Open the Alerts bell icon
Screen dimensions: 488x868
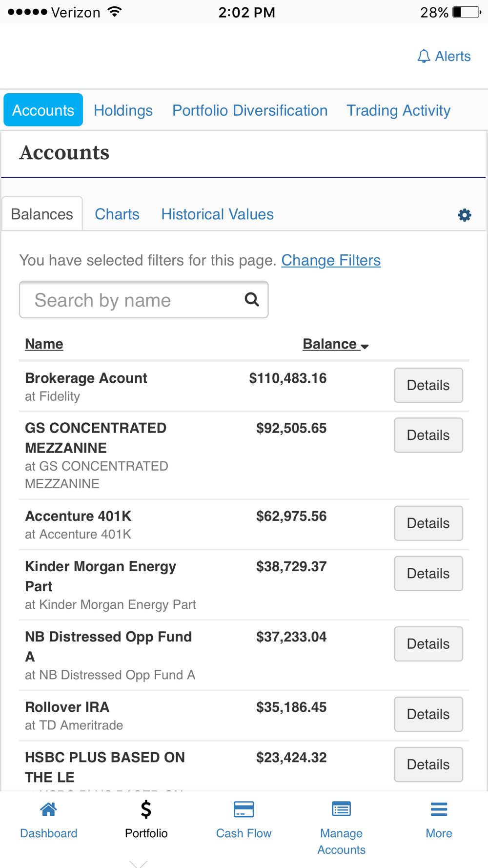click(424, 56)
